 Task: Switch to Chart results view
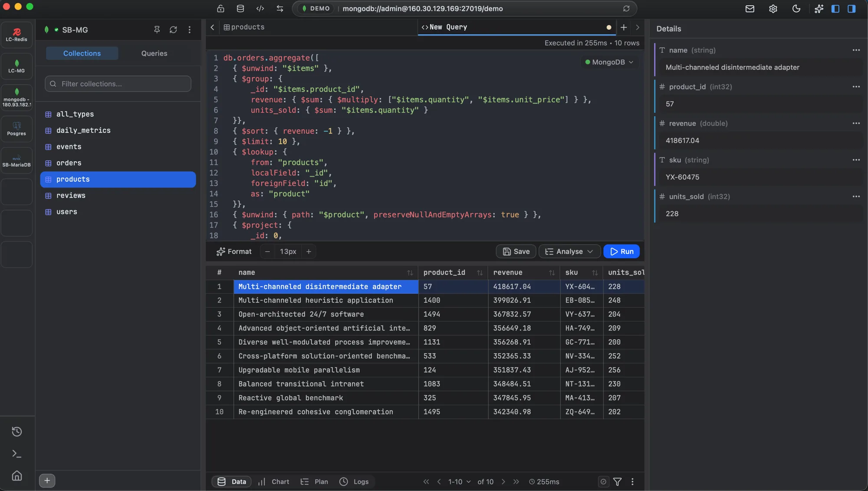274,481
